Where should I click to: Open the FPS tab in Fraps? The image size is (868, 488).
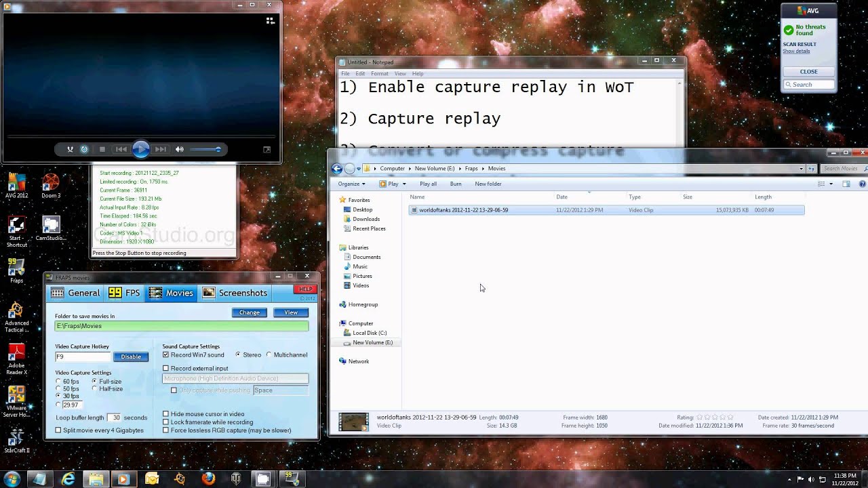click(x=124, y=293)
